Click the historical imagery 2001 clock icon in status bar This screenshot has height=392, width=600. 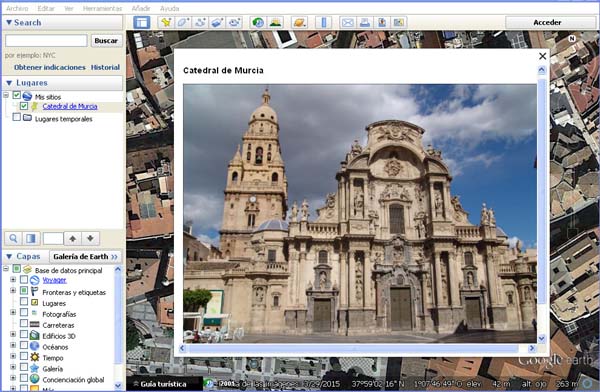click(209, 383)
